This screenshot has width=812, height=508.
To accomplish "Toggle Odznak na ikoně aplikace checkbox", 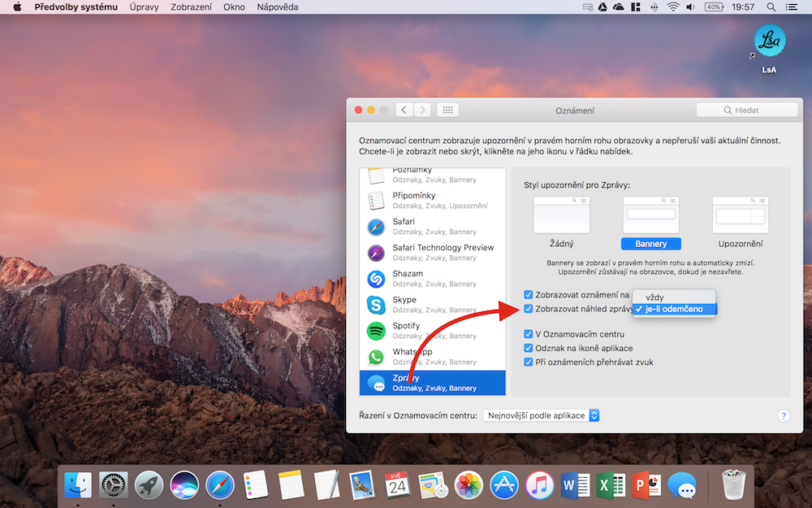I will (x=529, y=349).
